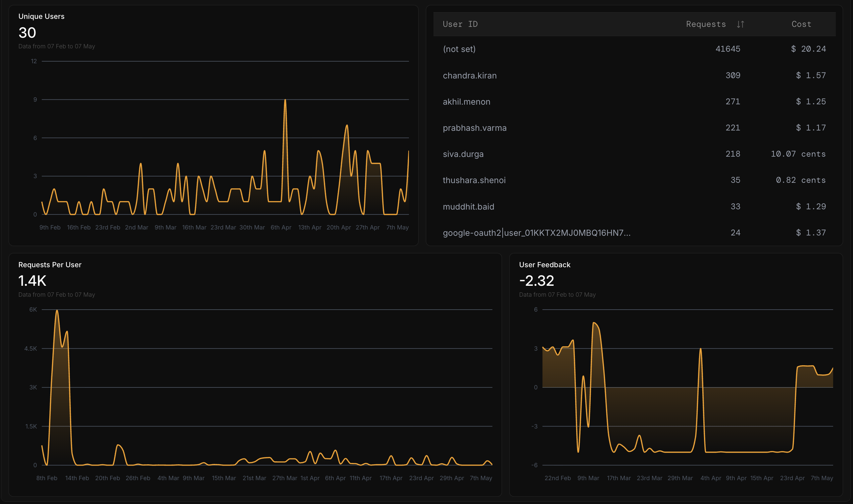Select the Cost column header
The image size is (853, 504).
[801, 25]
